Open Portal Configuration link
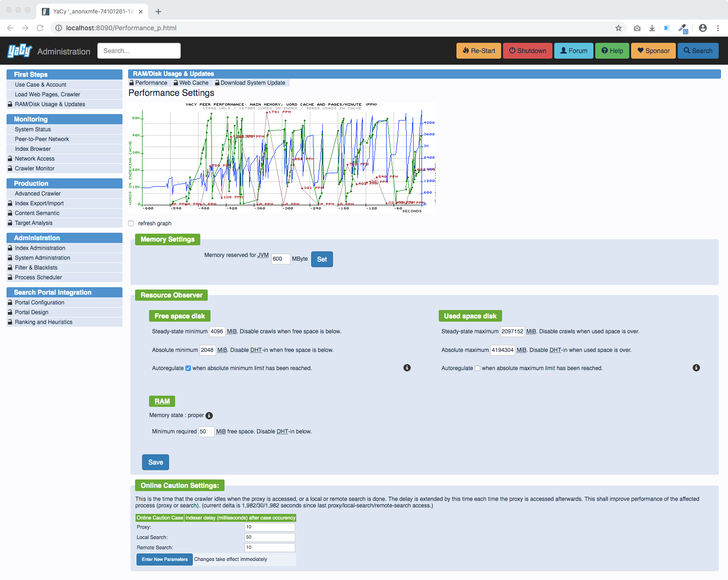Image resolution: width=728 pixels, height=580 pixels. (64, 303)
